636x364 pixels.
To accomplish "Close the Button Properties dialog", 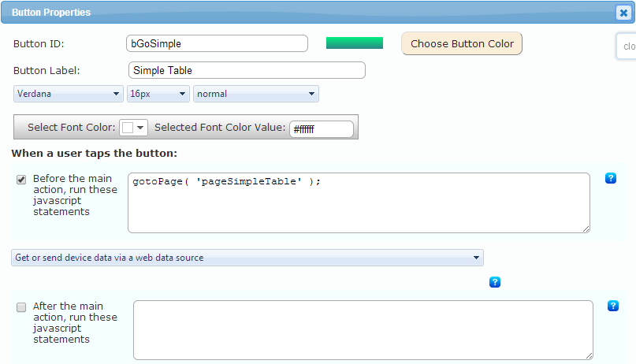I will point(623,13).
